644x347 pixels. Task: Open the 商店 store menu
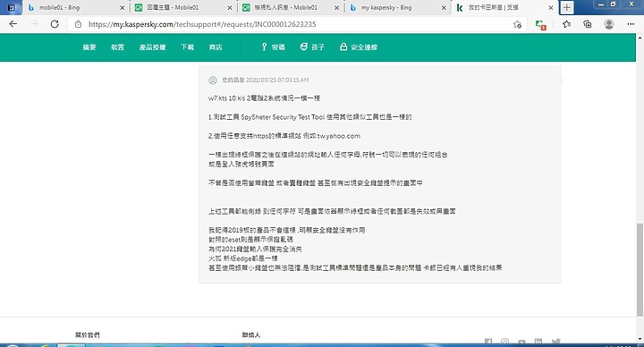point(216,47)
